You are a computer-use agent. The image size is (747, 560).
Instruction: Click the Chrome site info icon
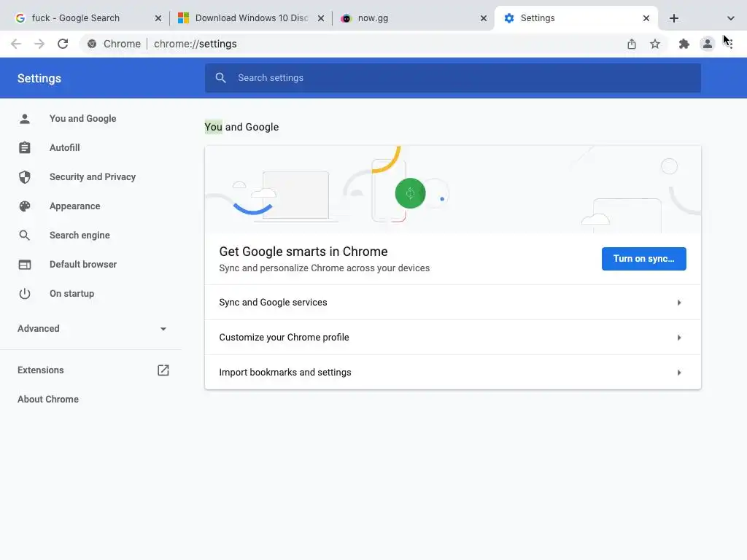tap(92, 44)
